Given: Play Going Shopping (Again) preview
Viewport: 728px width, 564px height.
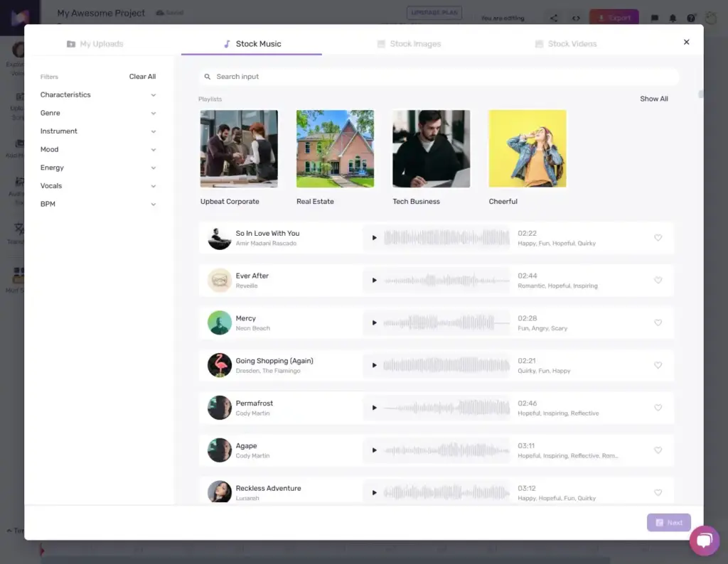Looking at the screenshot, I should point(374,366).
